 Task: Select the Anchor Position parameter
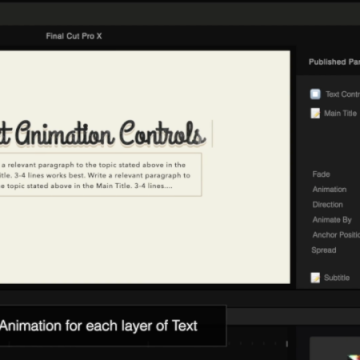[336, 235]
